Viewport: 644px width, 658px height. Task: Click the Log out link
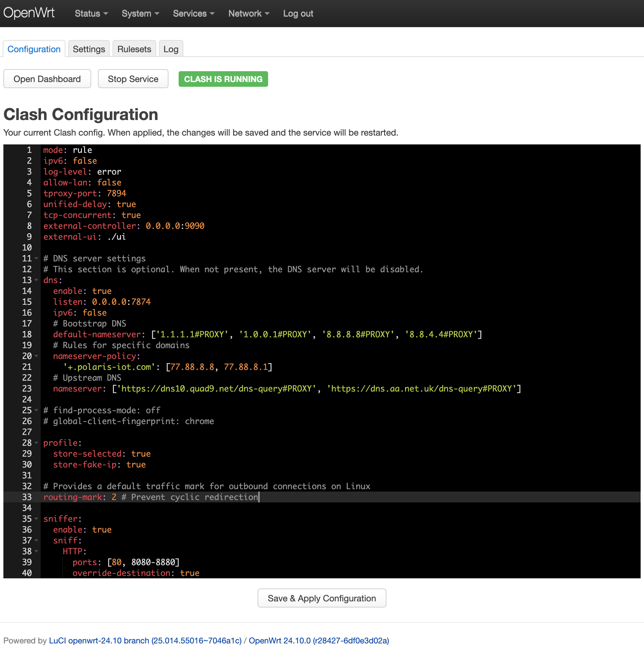[298, 14]
